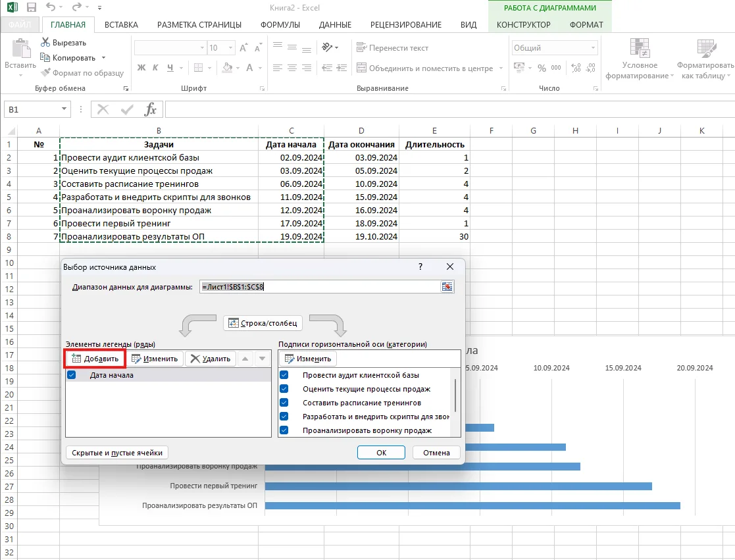This screenshot has width=735, height=560.
Task: Uncheck 'Оценить текущие процессы продаж' category
Action: (x=284, y=389)
